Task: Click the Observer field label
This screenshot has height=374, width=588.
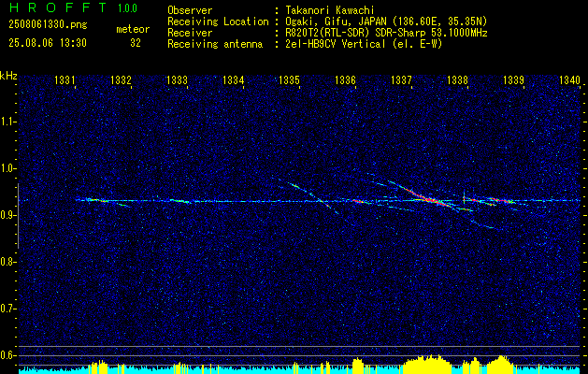Action: 190,10
